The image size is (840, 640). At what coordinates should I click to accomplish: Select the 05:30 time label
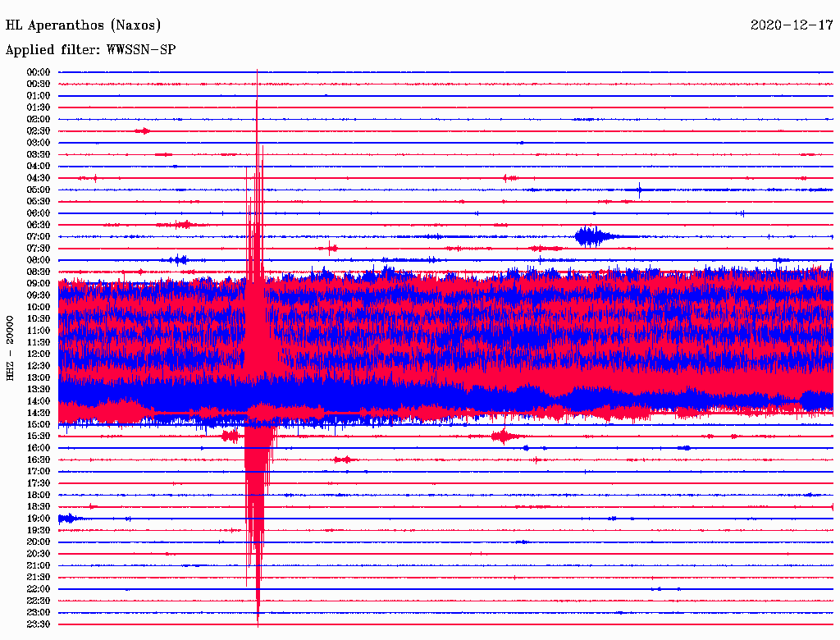[39, 202]
